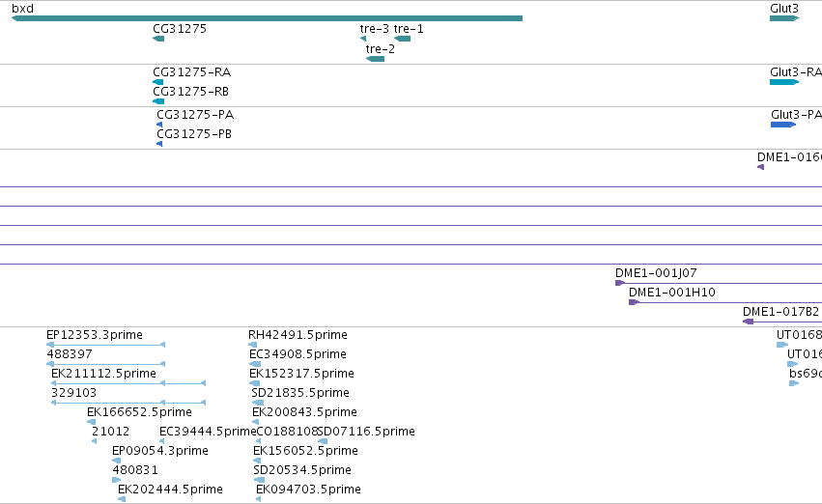This screenshot has width=822, height=504.
Task: Click the Glut3-PA protein feature
Action: 783,125
